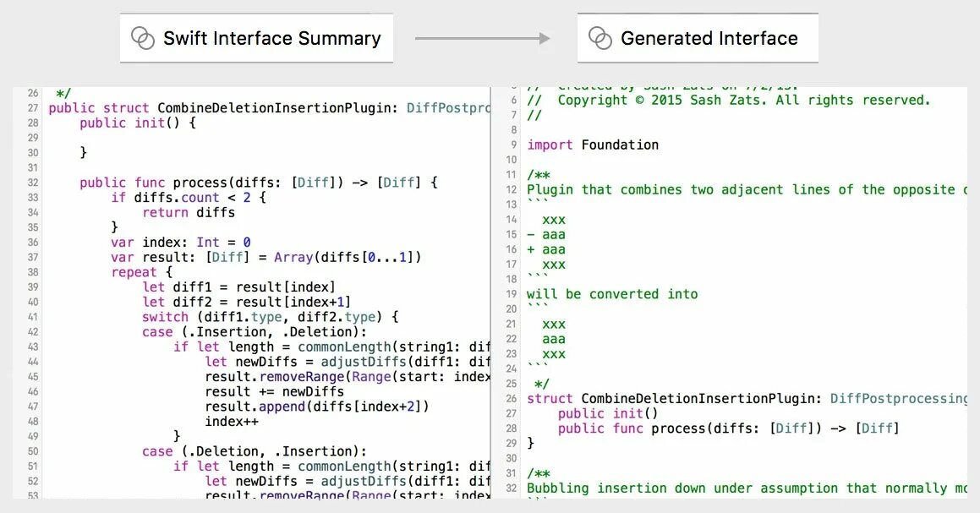Click the 'index++' statement
This screenshot has width=980, height=513.
(232, 422)
